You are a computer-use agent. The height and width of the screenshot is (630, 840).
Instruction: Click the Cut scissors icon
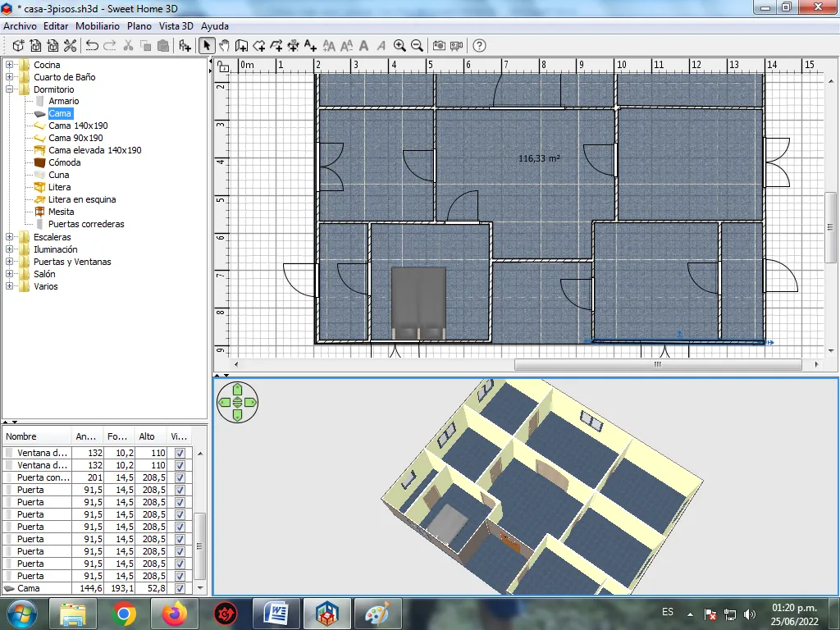pyautogui.click(x=128, y=46)
